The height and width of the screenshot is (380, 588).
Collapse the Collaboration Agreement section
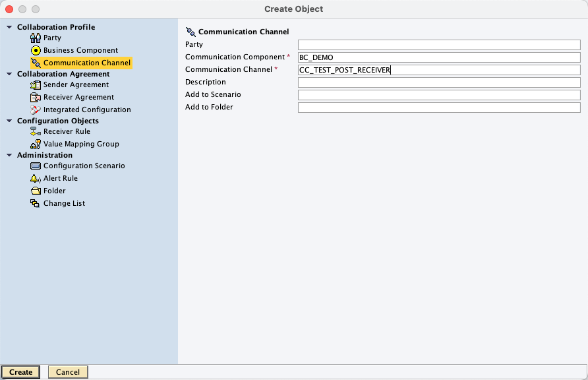point(9,74)
